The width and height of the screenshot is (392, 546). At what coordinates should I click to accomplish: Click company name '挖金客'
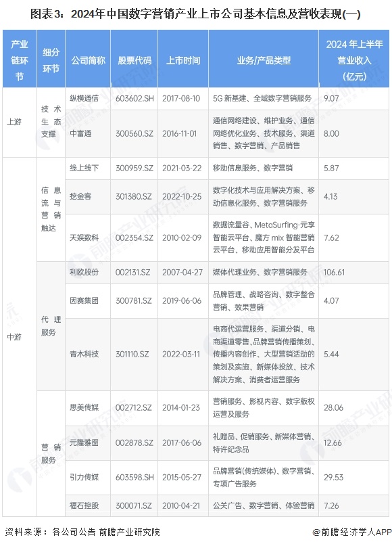point(80,196)
